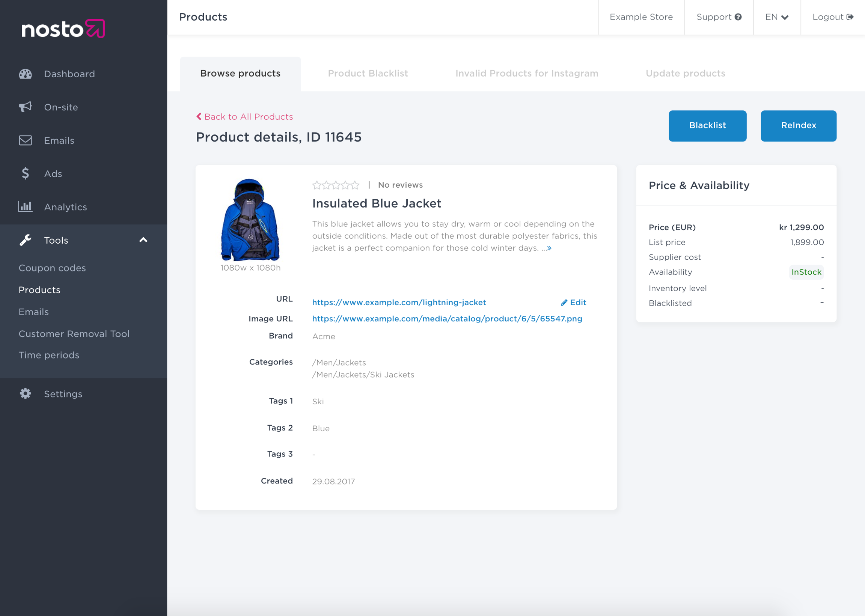
Task: Open the Update products tab
Action: [x=685, y=74]
